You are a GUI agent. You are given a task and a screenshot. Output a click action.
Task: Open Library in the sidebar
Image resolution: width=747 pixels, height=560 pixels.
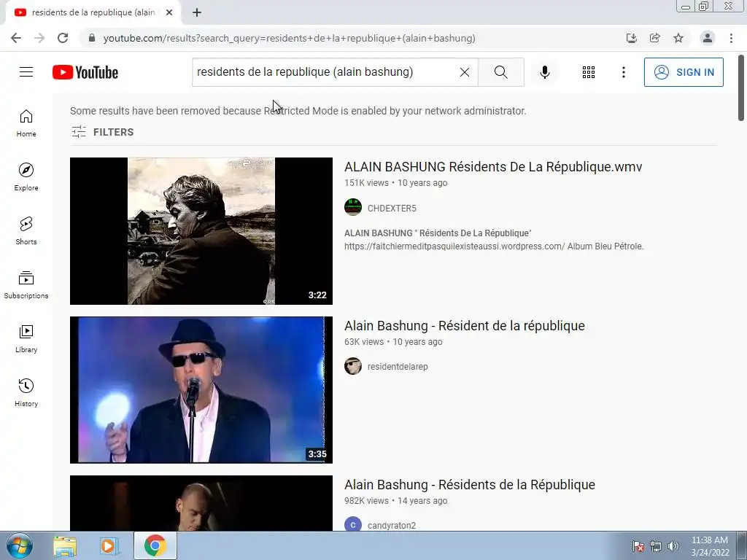click(26, 338)
